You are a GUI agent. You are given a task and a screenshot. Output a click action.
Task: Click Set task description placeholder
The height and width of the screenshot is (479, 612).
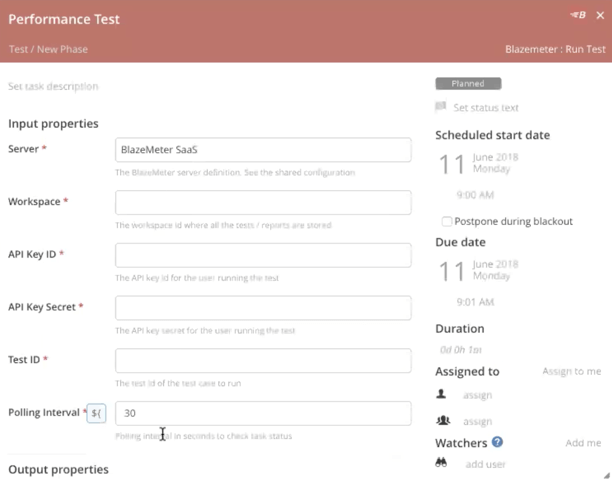point(53,86)
